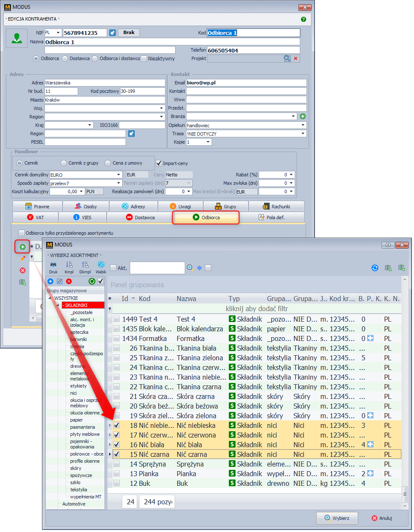This screenshot has width=414, height=532.
Task: Enable the Nieaktywny checkbox
Action: click(x=144, y=59)
